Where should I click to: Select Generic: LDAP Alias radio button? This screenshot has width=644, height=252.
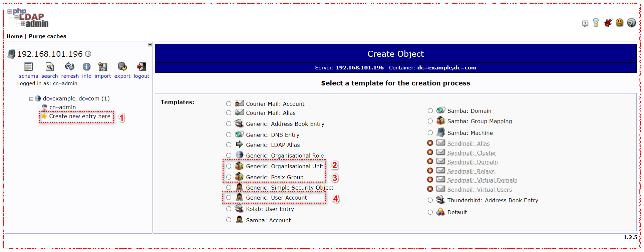point(229,145)
